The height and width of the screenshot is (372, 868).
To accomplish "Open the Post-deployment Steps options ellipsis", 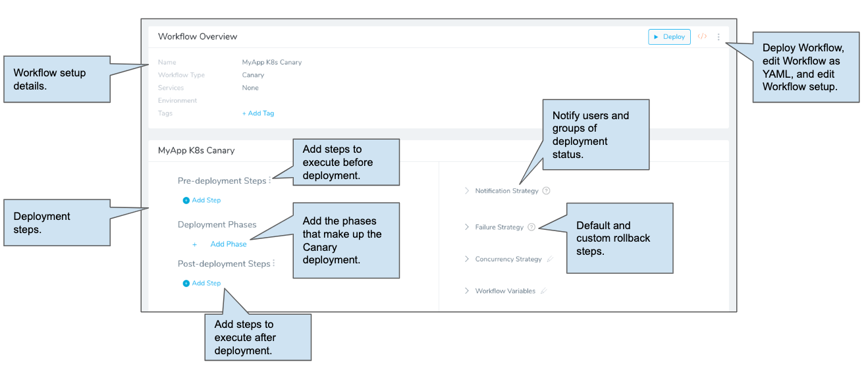I will pos(274,263).
